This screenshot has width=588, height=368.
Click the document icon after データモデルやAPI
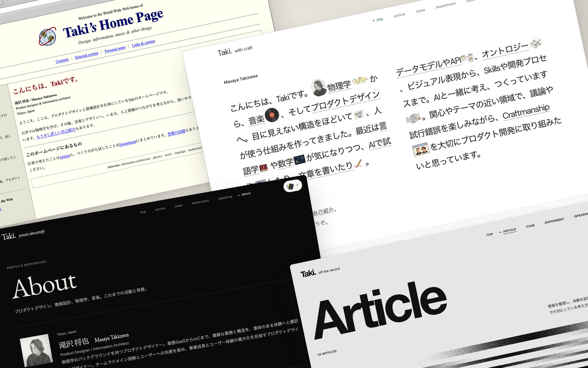tap(467, 58)
